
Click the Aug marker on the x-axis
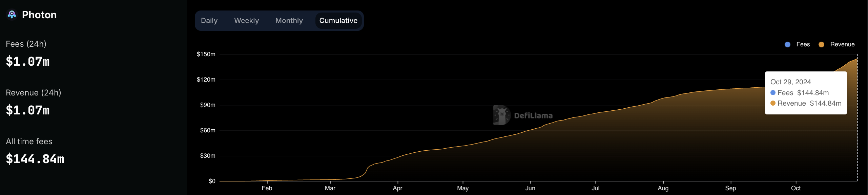pos(663,188)
